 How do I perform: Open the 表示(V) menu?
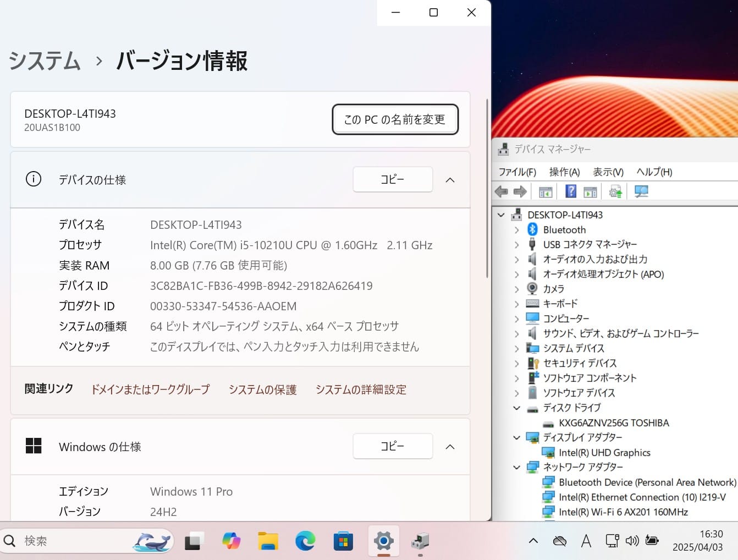(608, 172)
